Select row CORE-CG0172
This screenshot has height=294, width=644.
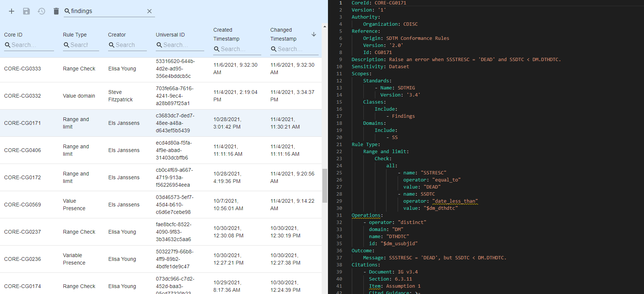161,177
